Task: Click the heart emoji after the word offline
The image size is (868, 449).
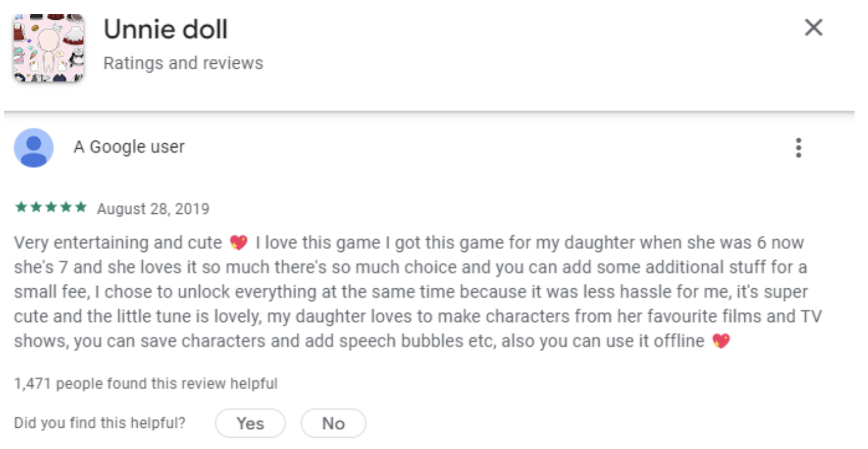Action: pos(721,341)
